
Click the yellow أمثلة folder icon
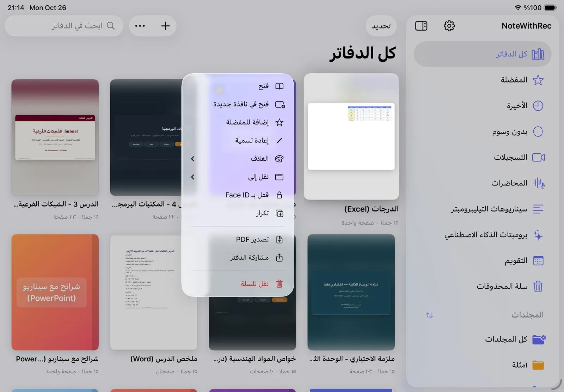point(538,365)
